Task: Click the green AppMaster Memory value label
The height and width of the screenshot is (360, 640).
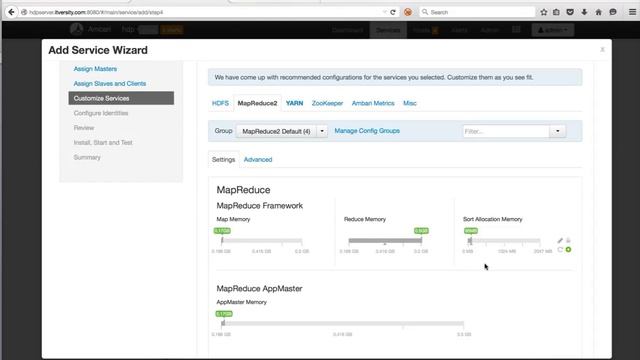Action: click(x=224, y=313)
